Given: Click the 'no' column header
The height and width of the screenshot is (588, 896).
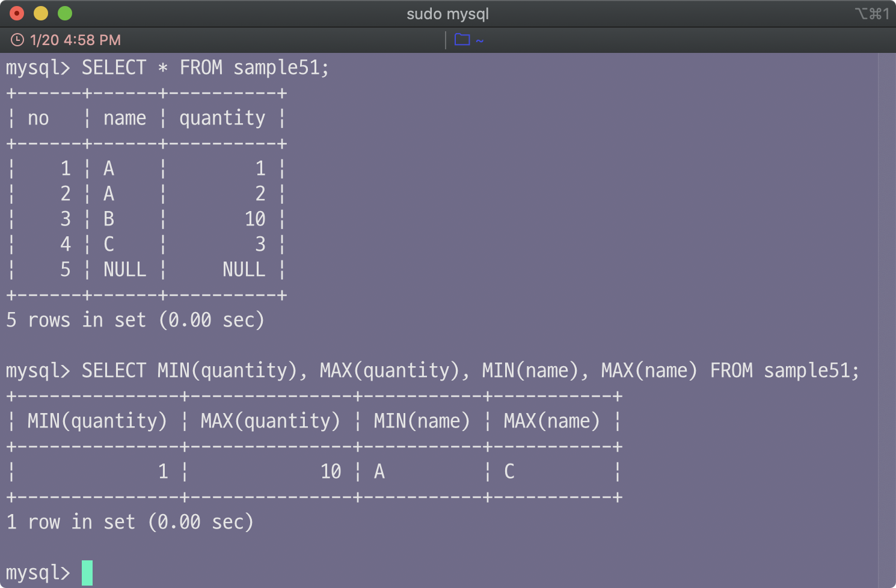Looking at the screenshot, I should point(38,118).
